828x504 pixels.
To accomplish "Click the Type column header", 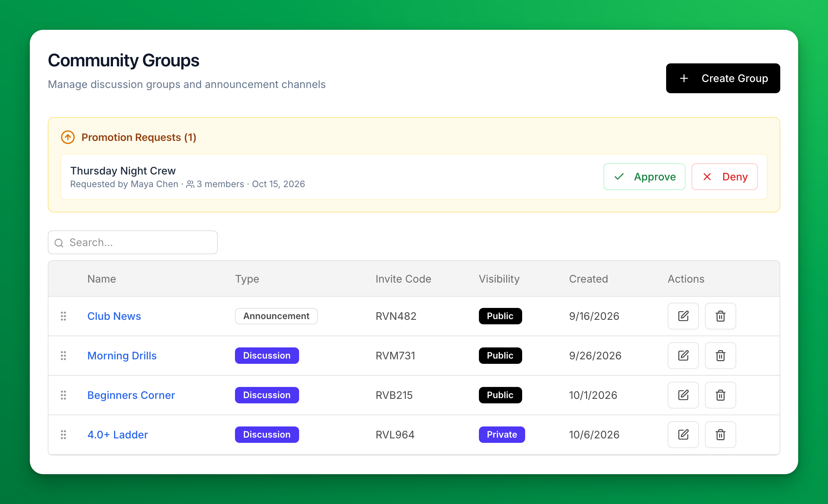I will tap(247, 279).
